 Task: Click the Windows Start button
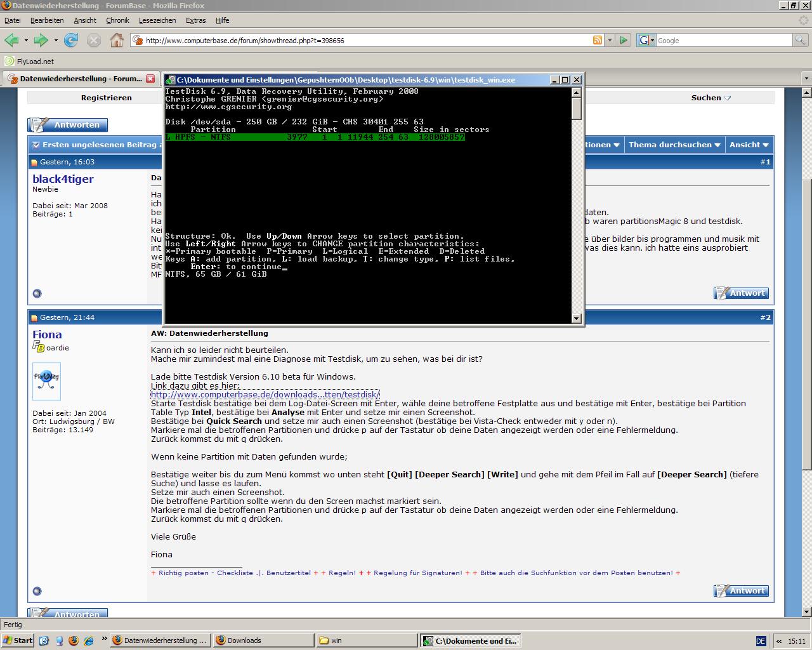click(17, 640)
